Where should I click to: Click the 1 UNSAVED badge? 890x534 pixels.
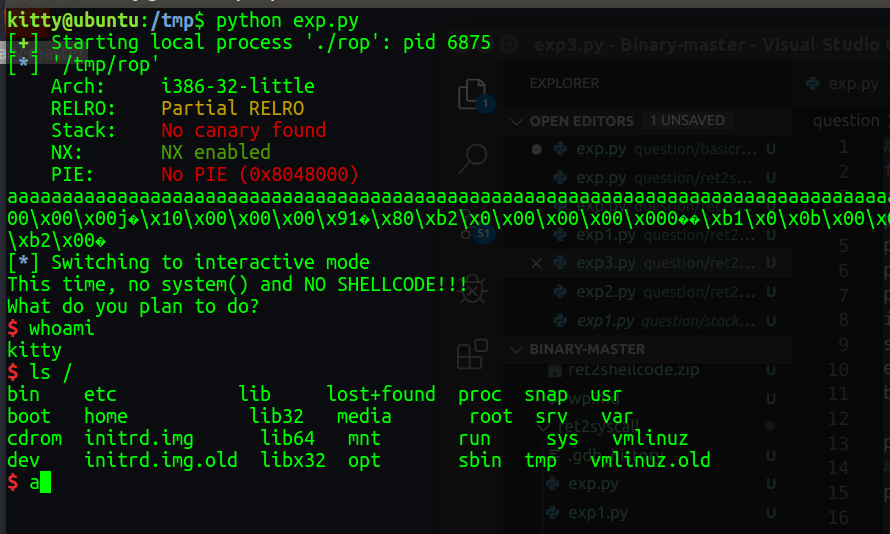(x=687, y=121)
